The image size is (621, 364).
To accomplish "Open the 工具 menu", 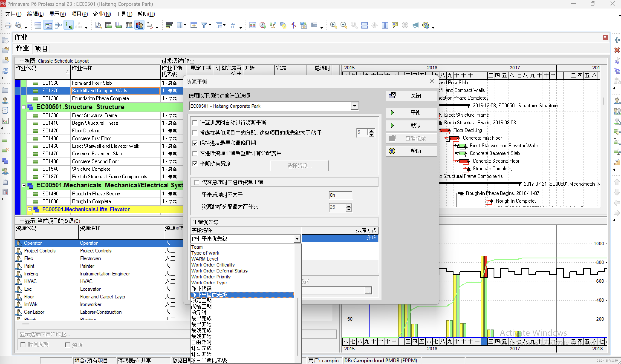I will coord(123,14).
